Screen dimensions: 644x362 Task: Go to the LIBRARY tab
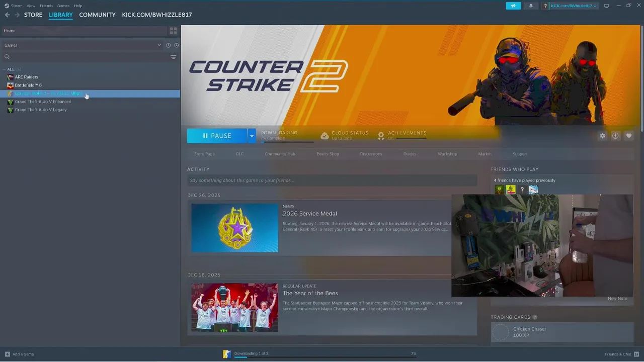[61, 15]
